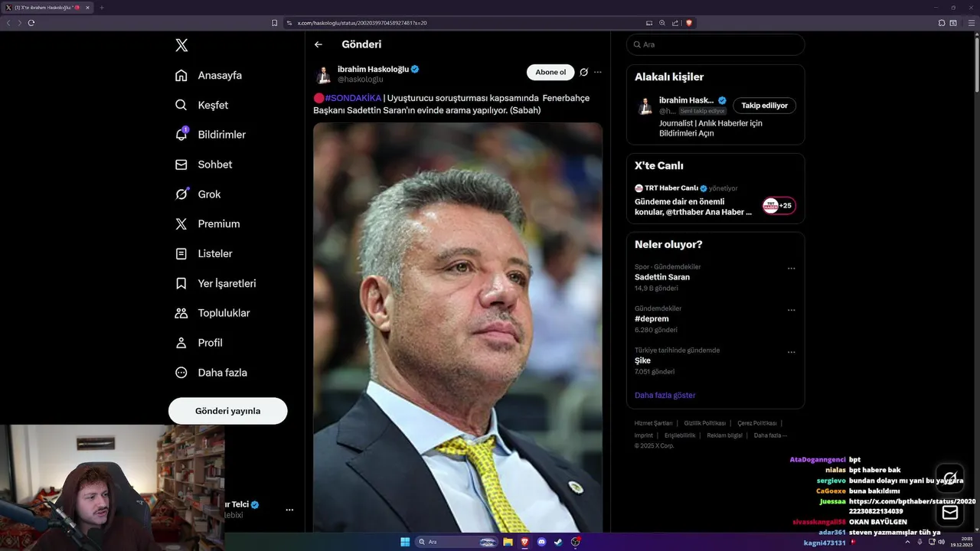Open İbrahim Hask... name in Alakalı kişiler
The width and height of the screenshot is (980, 551).
(x=686, y=100)
